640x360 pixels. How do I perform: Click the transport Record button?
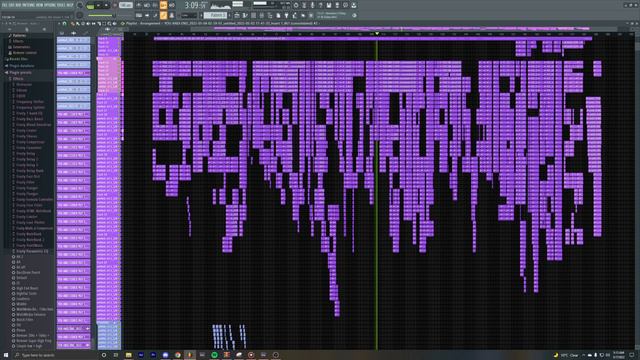115,6
